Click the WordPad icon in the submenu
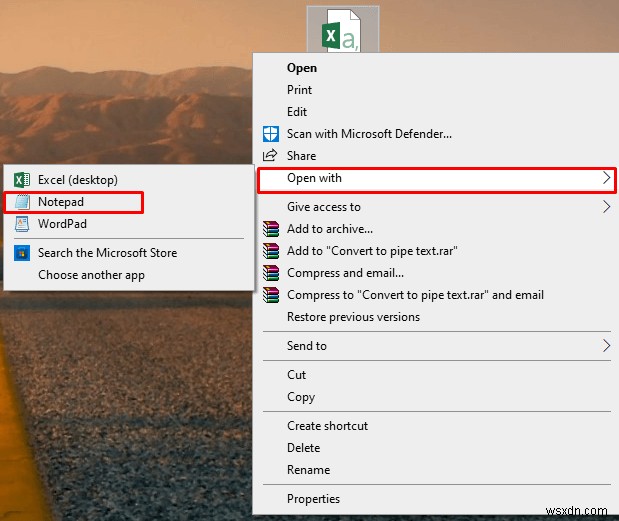The height and width of the screenshot is (521, 619). [x=22, y=224]
